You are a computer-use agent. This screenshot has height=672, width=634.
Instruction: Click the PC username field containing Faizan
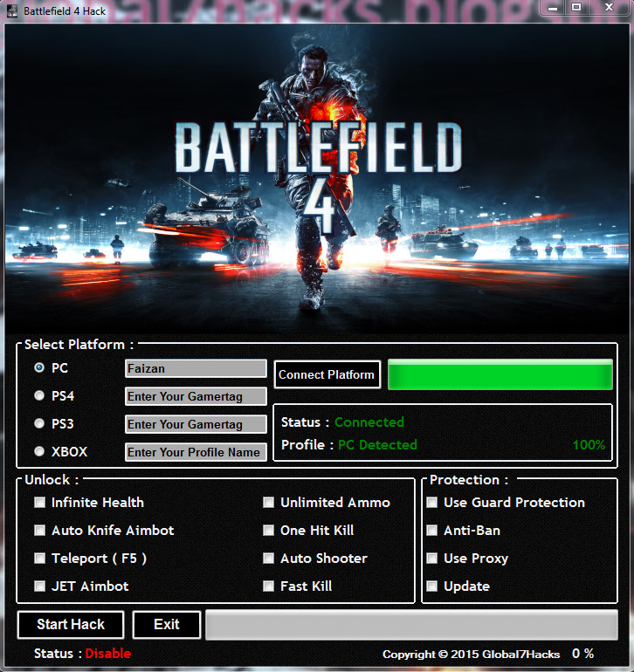196,368
